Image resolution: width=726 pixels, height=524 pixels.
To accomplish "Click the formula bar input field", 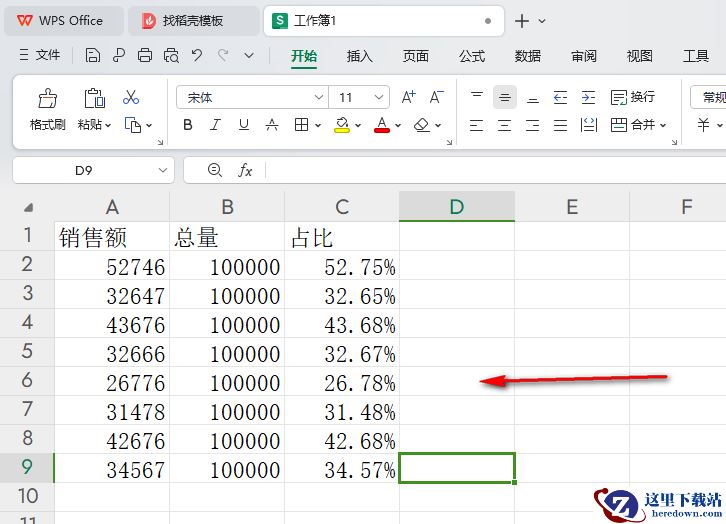I will point(495,170).
